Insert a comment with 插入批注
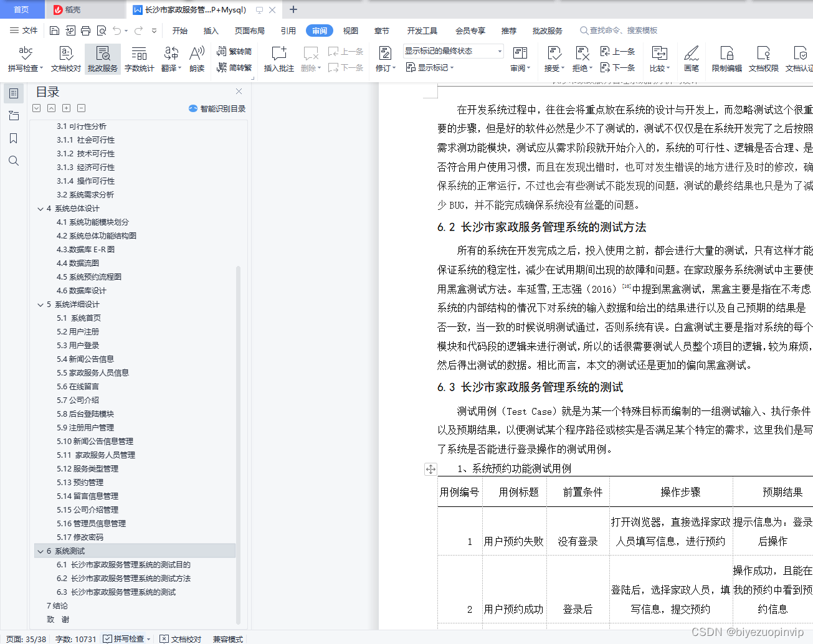The image size is (813, 644). click(x=278, y=59)
